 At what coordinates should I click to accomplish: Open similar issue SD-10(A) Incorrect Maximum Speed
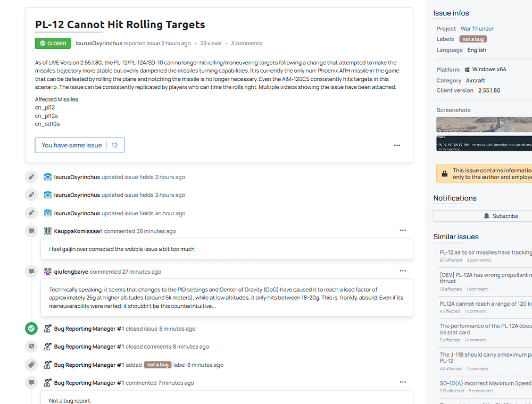click(x=485, y=383)
